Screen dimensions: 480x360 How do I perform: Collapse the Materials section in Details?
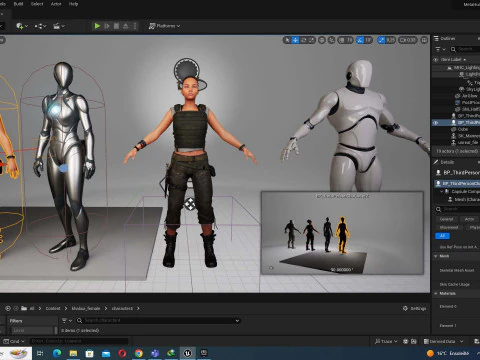tap(436, 294)
